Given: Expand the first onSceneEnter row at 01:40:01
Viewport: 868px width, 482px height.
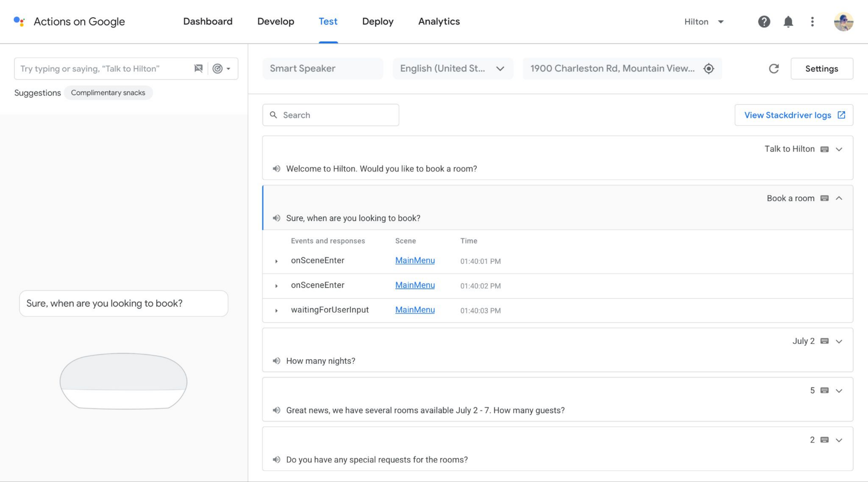Looking at the screenshot, I should pos(276,261).
